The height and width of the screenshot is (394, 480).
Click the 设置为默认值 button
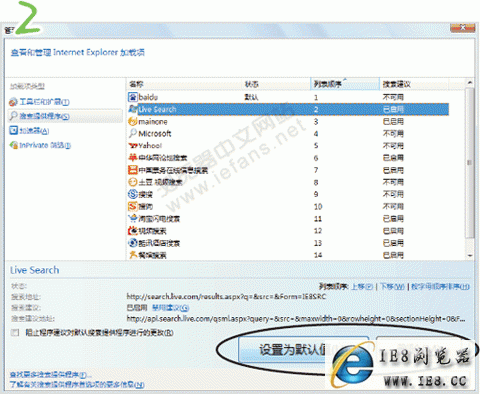[303, 350]
